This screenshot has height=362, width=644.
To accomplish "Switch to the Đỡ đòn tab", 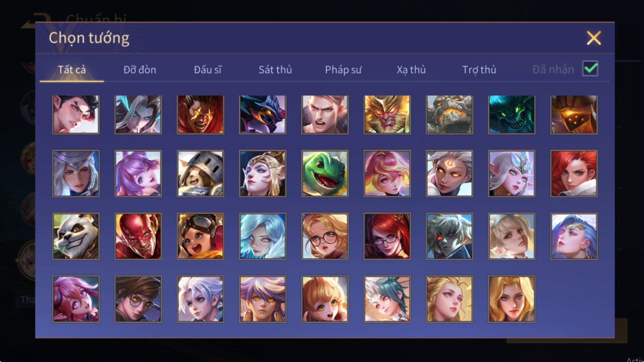I will [x=140, y=69].
